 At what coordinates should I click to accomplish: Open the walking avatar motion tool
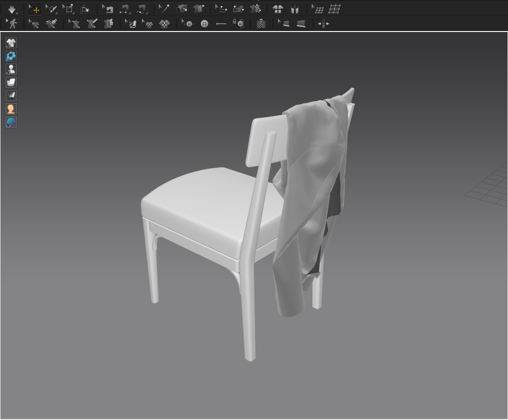[12, 24]
